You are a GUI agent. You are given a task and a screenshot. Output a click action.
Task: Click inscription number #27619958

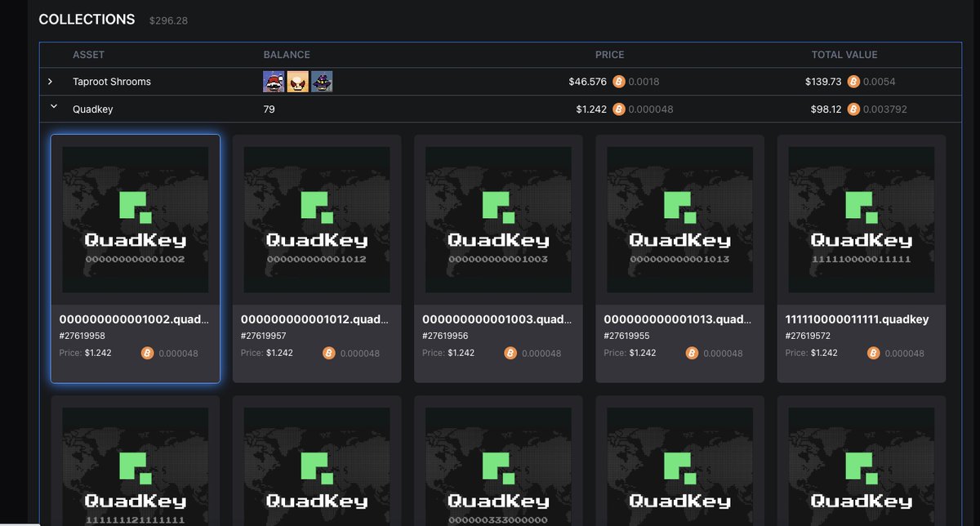pos(82,336)
